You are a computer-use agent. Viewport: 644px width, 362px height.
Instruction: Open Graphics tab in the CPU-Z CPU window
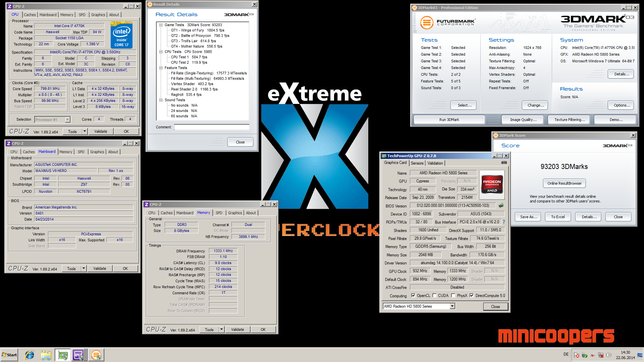[x=98, y=15]
